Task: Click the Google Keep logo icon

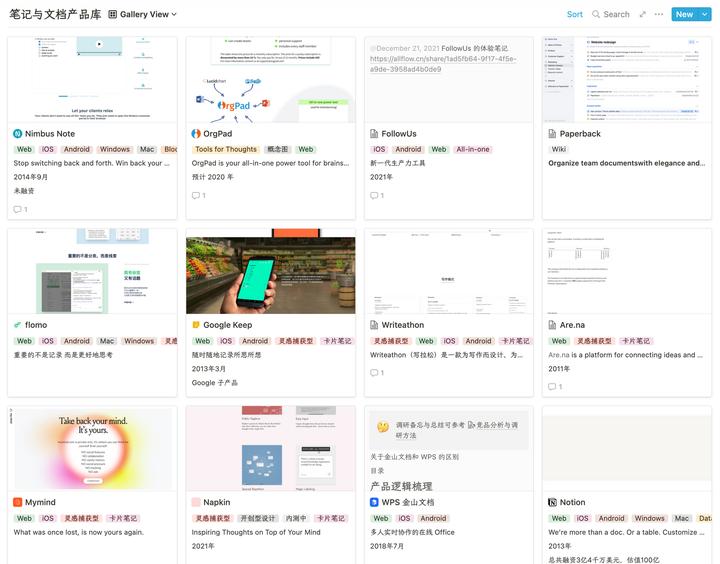Action: coord(196,325)
